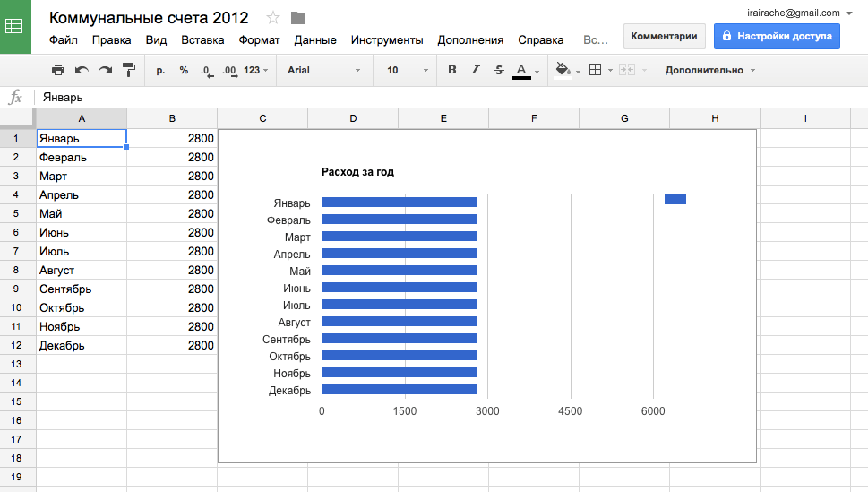
Task: Open the move-to-folder icon beside title
Action: [x=298, y=18]
